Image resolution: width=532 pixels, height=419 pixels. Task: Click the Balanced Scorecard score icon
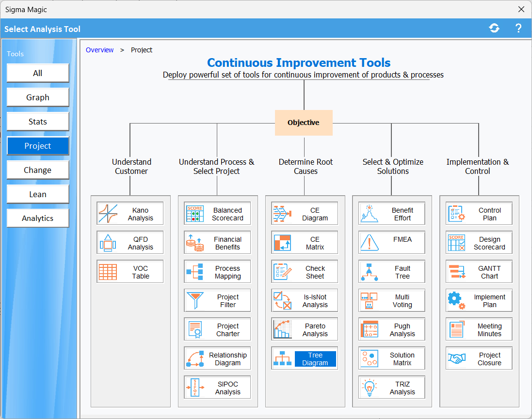point(195,214)
